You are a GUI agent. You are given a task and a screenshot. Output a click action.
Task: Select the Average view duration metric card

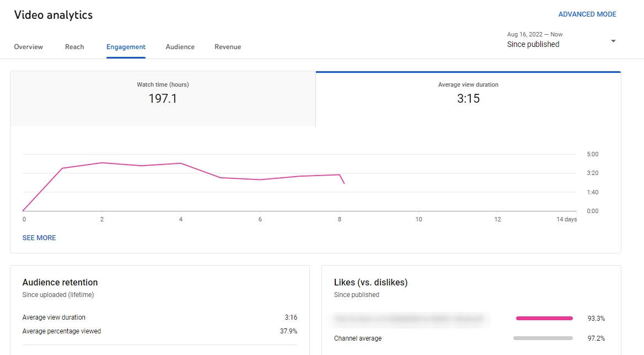coord(468,99)
